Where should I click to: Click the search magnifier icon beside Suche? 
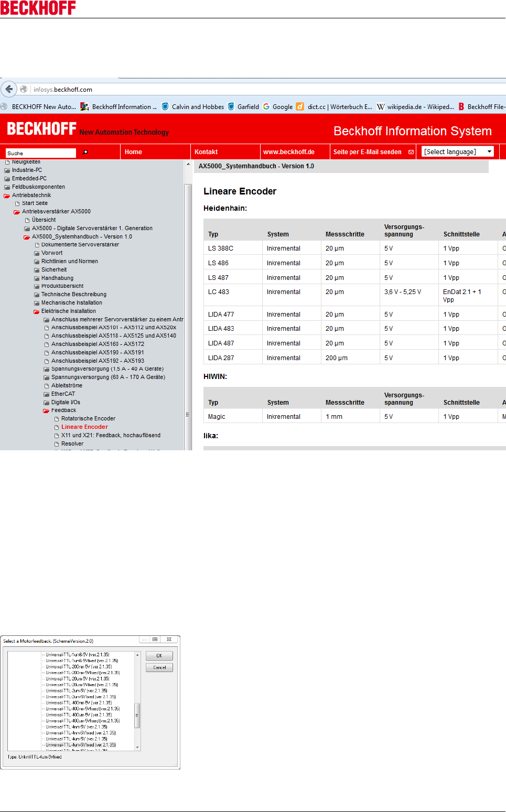coord(85,153)
